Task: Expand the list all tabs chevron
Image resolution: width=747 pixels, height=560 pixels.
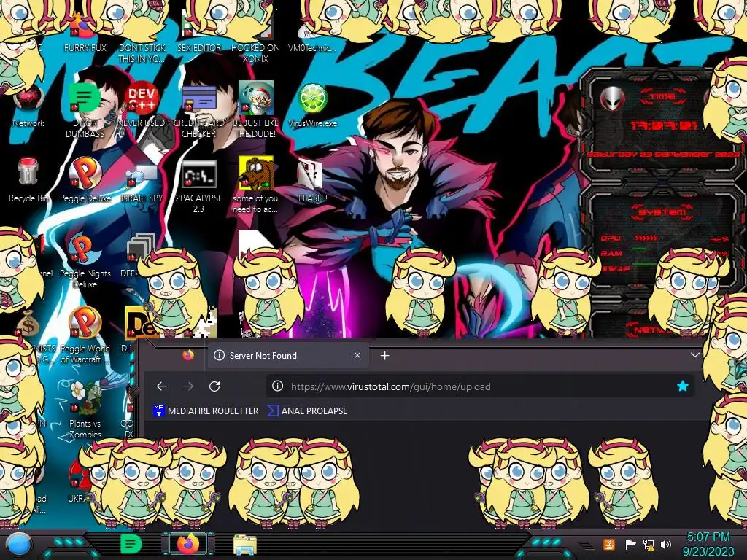Action: click(x=694, y=355)
